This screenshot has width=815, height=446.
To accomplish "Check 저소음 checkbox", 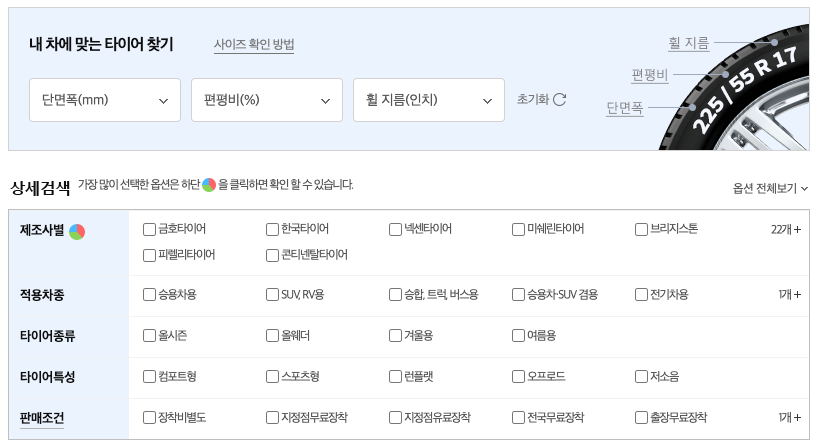I will (x=641, y=377).
